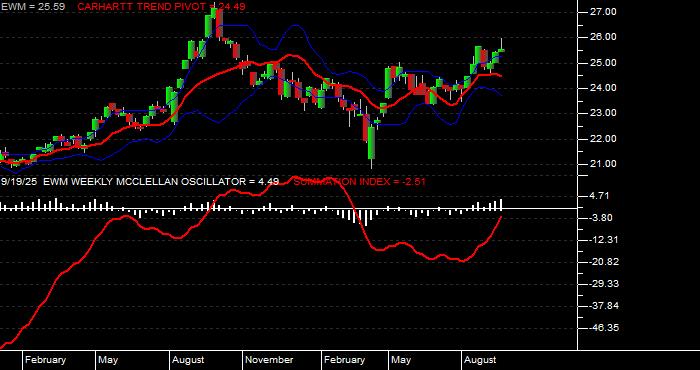The width and height of the screenshot is (700, 370).
Task: Click the -20.82 oscillator axis value
Action: pyautogui.click(x=604, y=262)
